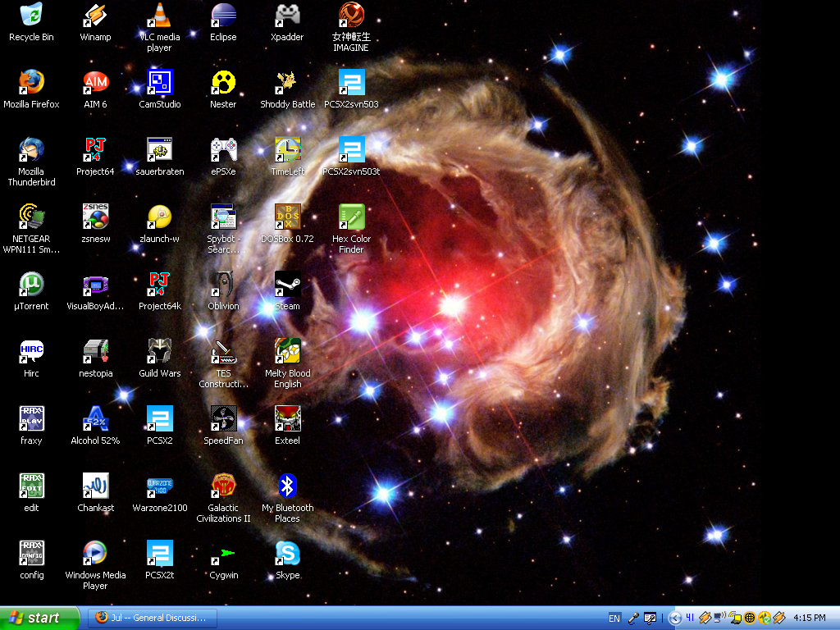
Task: Expand hidden system tray icons arrow
Action: pyautogui.click(x=675, y=619)
